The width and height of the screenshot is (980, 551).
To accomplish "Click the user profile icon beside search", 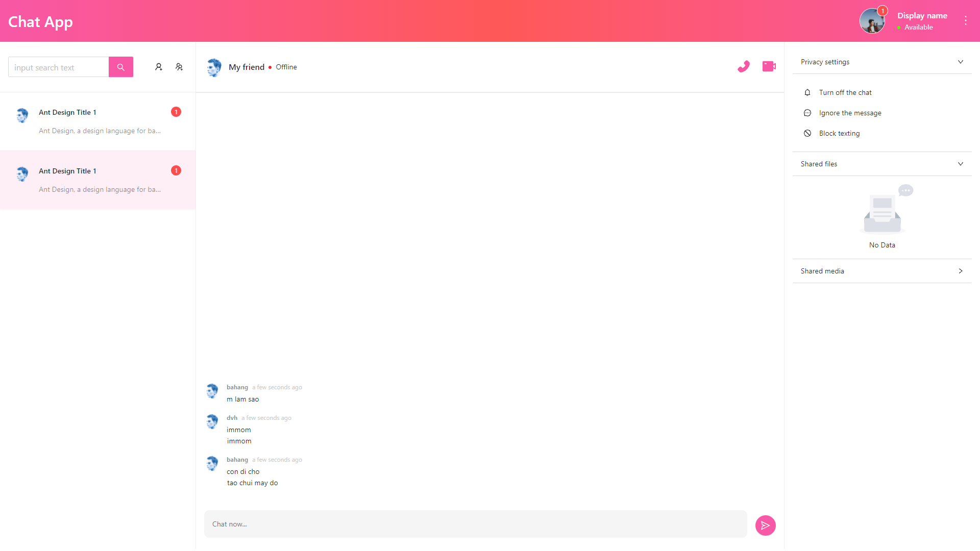I will click(159, 67).
